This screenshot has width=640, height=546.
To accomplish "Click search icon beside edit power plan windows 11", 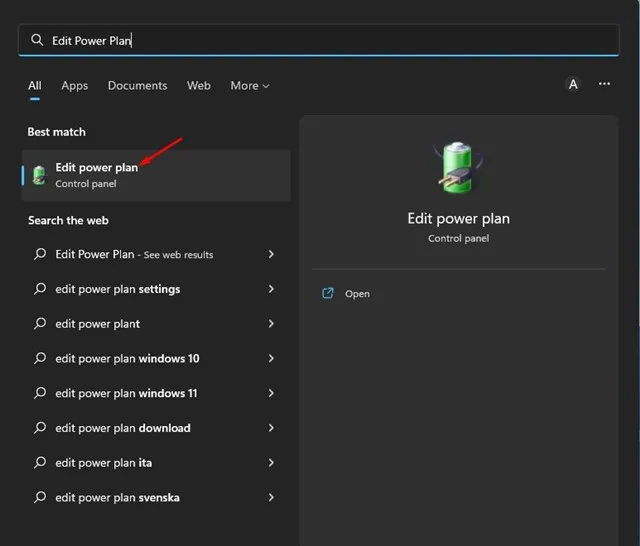I will 40,393.
